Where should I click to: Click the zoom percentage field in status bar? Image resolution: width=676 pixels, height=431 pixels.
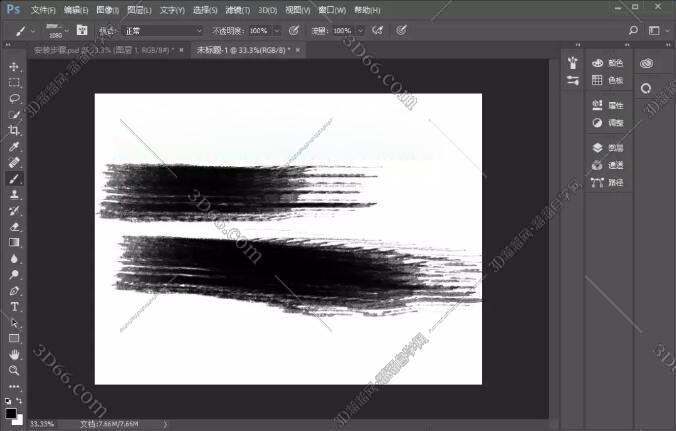42,424
